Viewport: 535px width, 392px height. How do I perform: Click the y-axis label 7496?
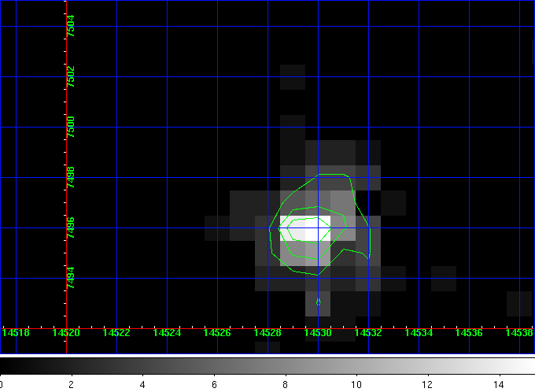(x=70, y=227)
